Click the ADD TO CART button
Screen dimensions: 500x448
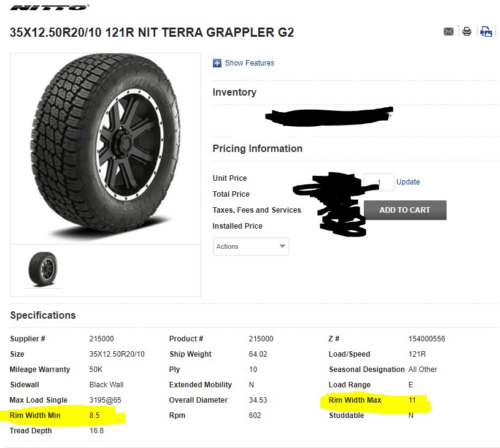[x=405, y=210]
